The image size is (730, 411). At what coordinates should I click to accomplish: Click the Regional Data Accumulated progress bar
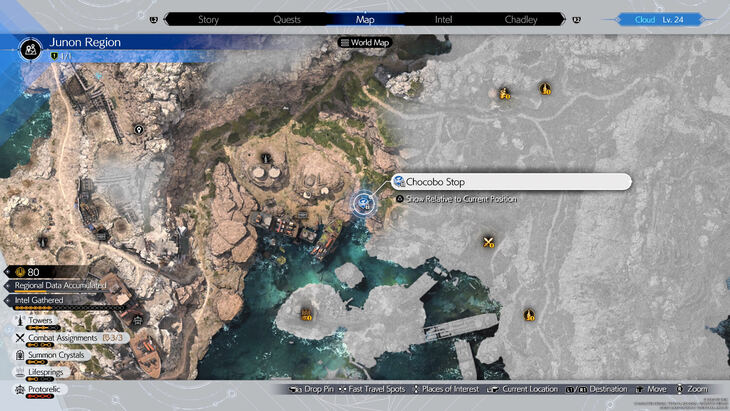coord(60,285)
